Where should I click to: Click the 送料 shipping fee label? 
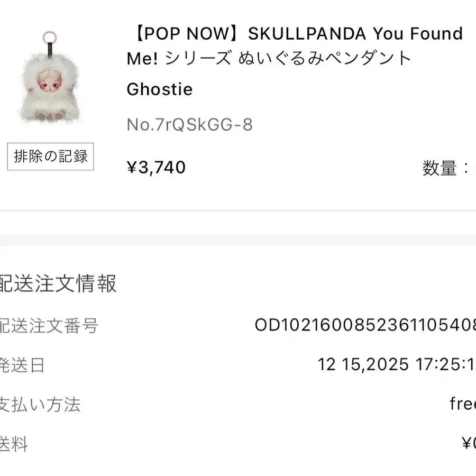pyautogui.click(x=14, y=444)
